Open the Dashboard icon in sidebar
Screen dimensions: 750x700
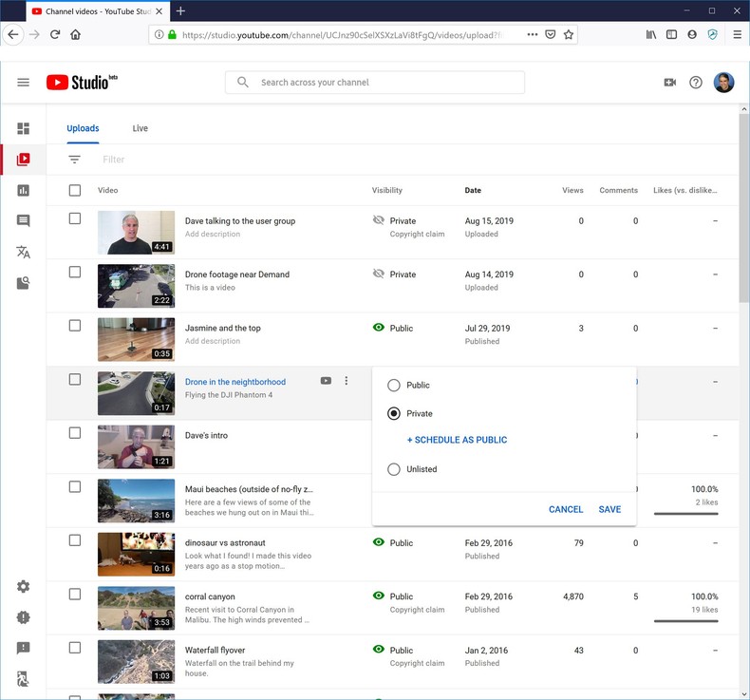pos(24,128)
